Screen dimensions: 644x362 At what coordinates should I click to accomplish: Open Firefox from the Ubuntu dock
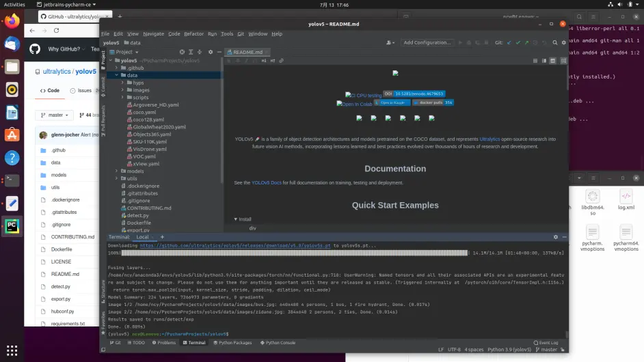pyautogui.click(x=12, y=21)
